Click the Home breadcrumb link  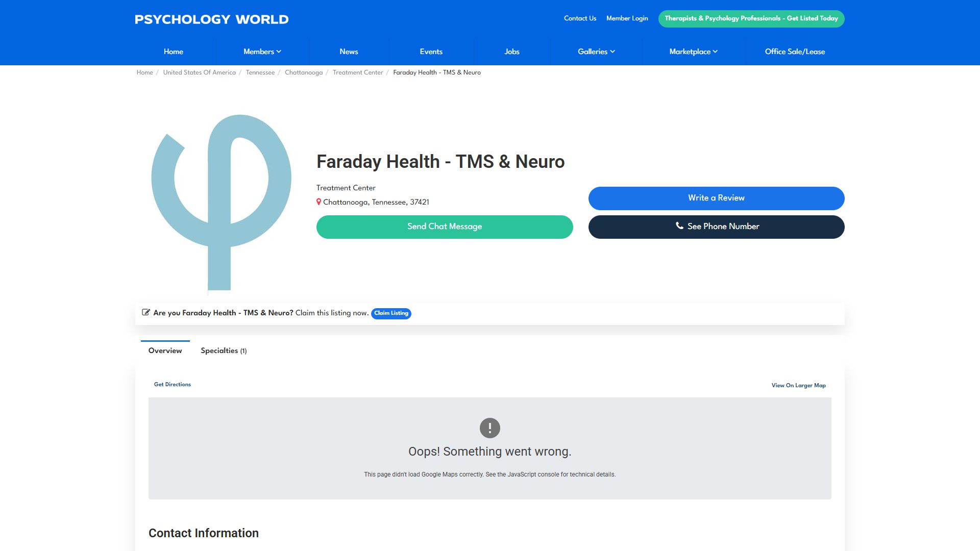(x=144, y=72)
